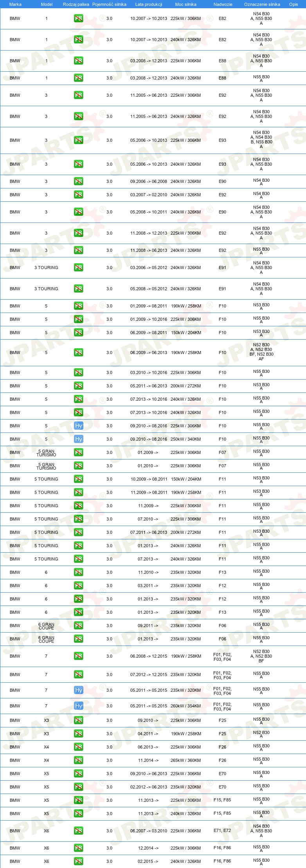Viewport: 306px width, 868px height.
Task: Select the '04.2011 ->' production date cell
Action: point(148,734)
